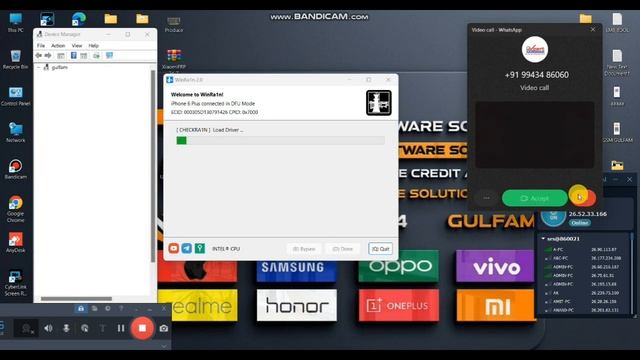Click IP address 26.52.33.166
The image size is (640, 360).
[587, 214]
